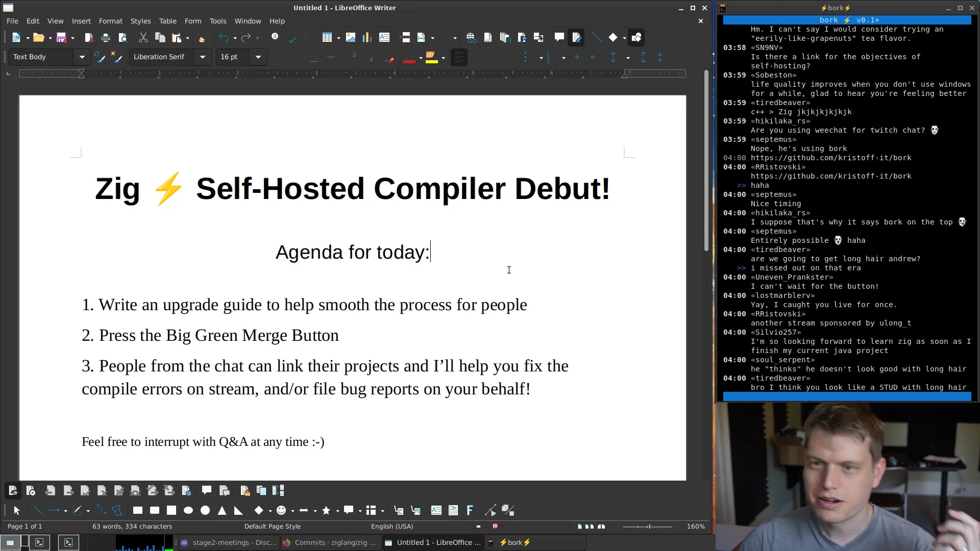Toggle the unordered bullet list button
This screenshot has height=551, width=980.
tap(526, 57)
